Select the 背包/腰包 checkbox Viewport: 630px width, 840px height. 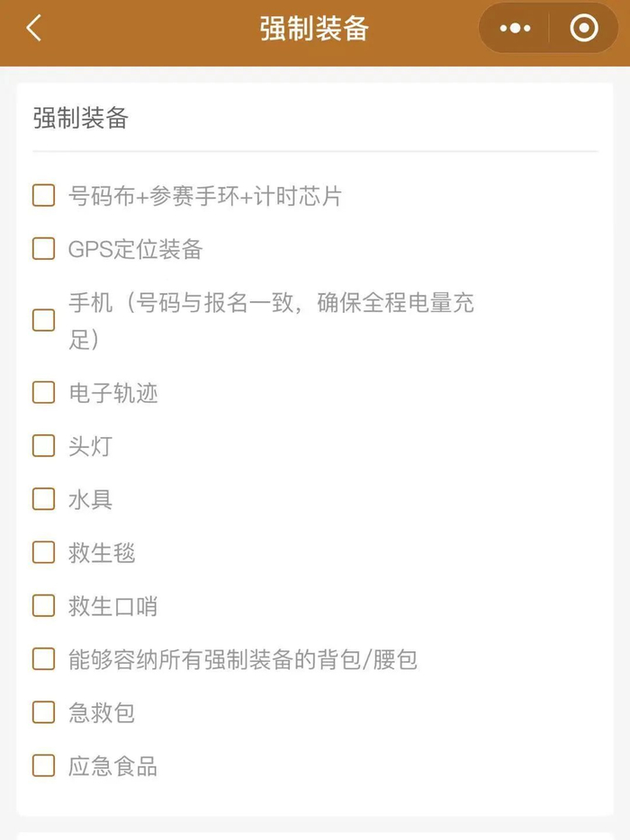44,659
